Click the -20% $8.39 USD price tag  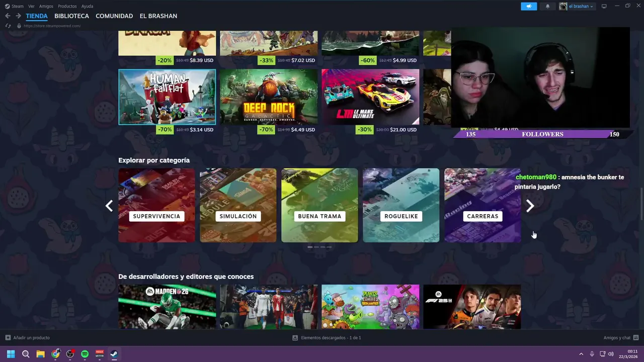click(186, 60)
